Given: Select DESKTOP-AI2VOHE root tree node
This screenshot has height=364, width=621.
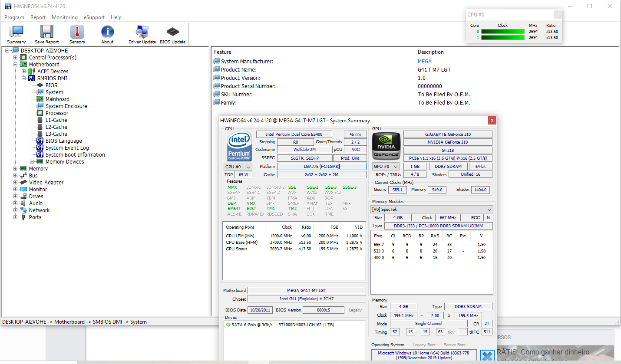Looking at the screenshot, I should click(x=44, y=50).
